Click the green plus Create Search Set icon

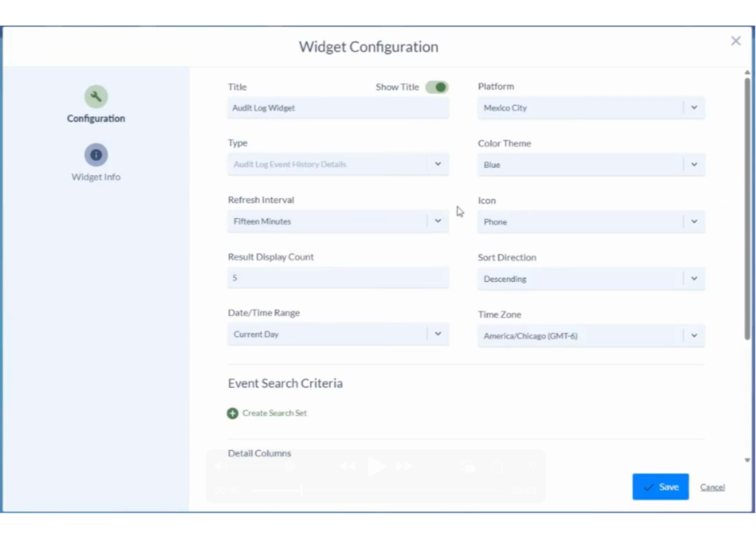(233, 413)
